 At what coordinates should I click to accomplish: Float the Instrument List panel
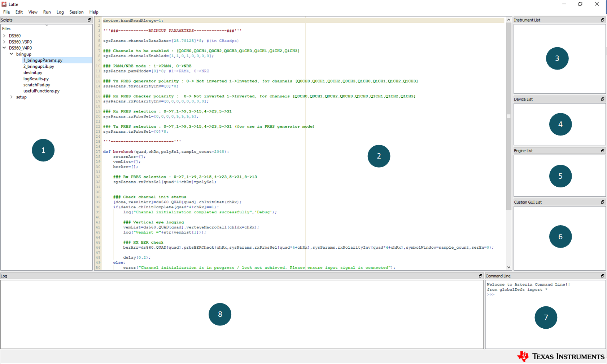tap(602, 20)
